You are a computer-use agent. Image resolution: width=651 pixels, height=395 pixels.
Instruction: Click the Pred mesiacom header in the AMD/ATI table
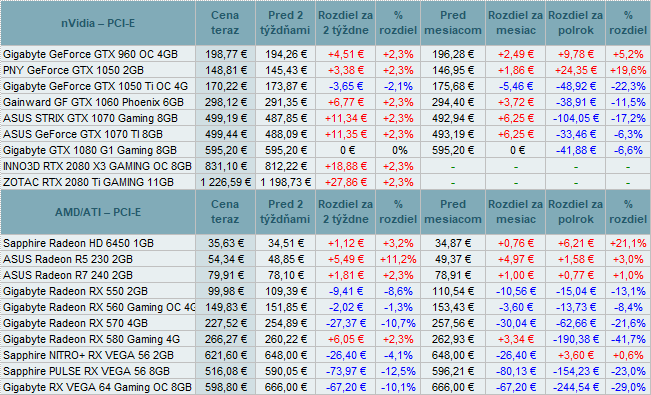pos(453,212)
